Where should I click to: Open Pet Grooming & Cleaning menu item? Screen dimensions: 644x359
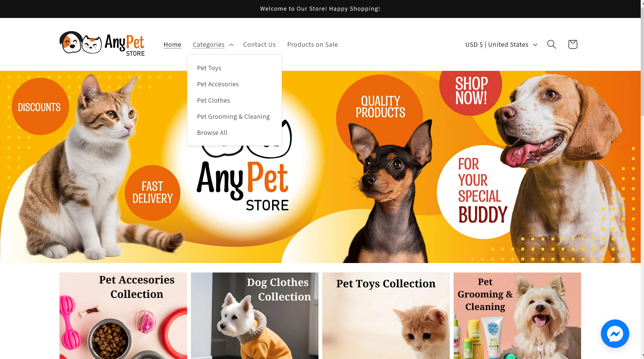coord(233,117)
